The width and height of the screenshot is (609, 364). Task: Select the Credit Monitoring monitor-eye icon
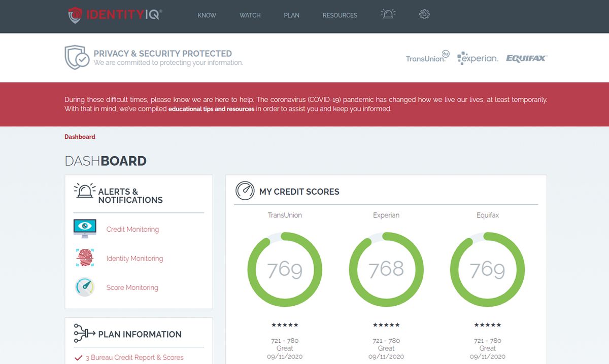tap(84, 228)
